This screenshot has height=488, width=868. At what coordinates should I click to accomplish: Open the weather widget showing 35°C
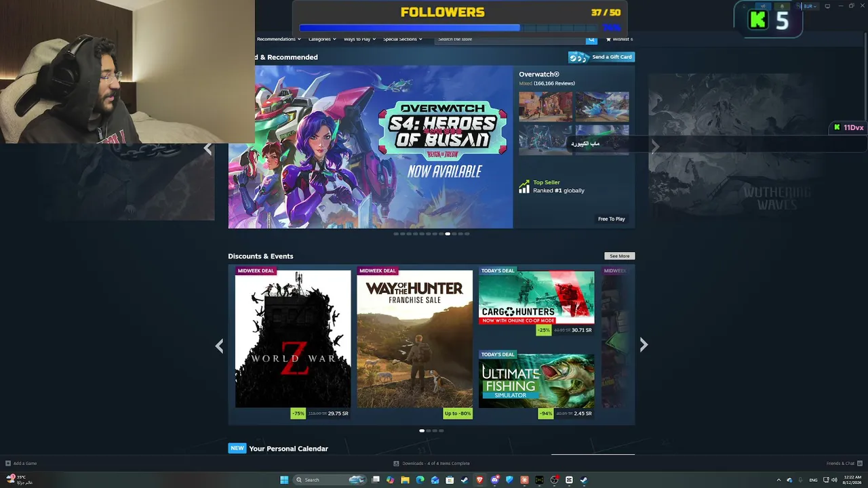coord(19,480)
